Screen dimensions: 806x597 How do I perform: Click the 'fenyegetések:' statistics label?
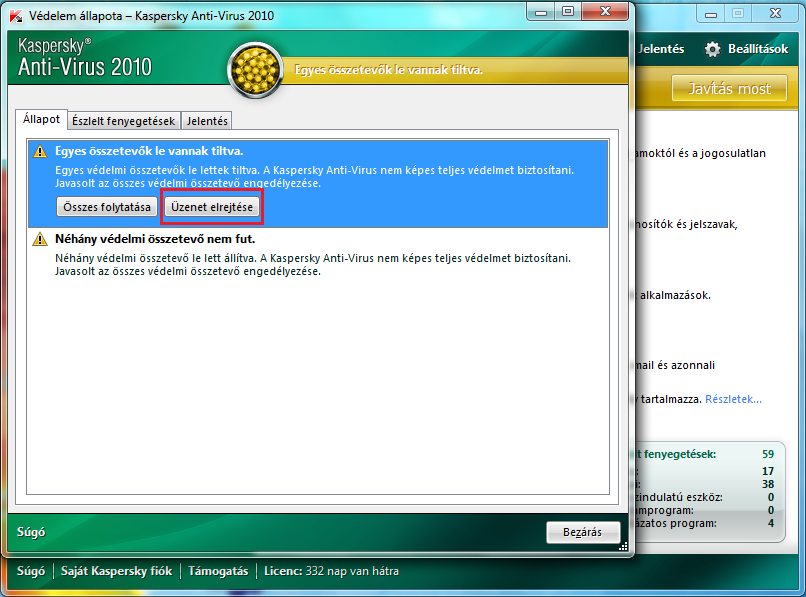[680, 455]
